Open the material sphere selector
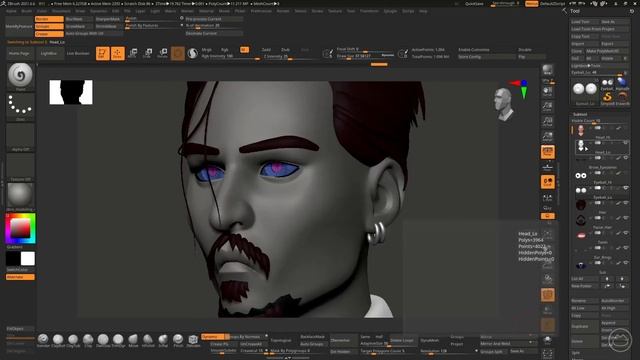 click(x=20, y=196)
